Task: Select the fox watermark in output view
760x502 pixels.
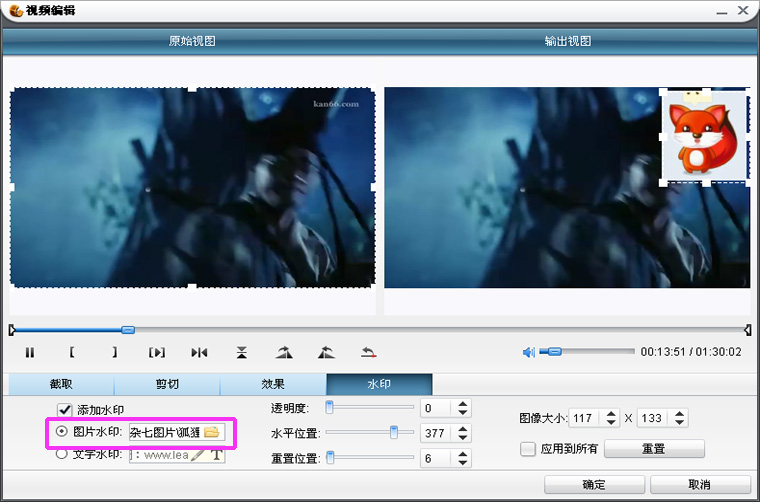Action: click(704, 137)
